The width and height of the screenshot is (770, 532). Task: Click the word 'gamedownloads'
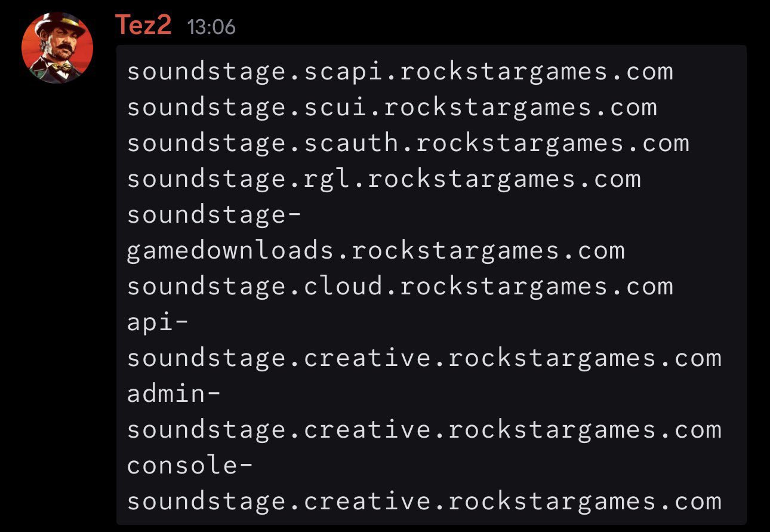tap(231, 251)
